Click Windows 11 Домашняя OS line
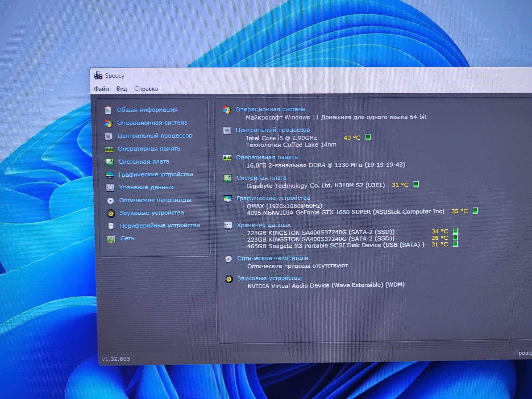This screenshot has height=399, width=532. click(x=336, y=117)
